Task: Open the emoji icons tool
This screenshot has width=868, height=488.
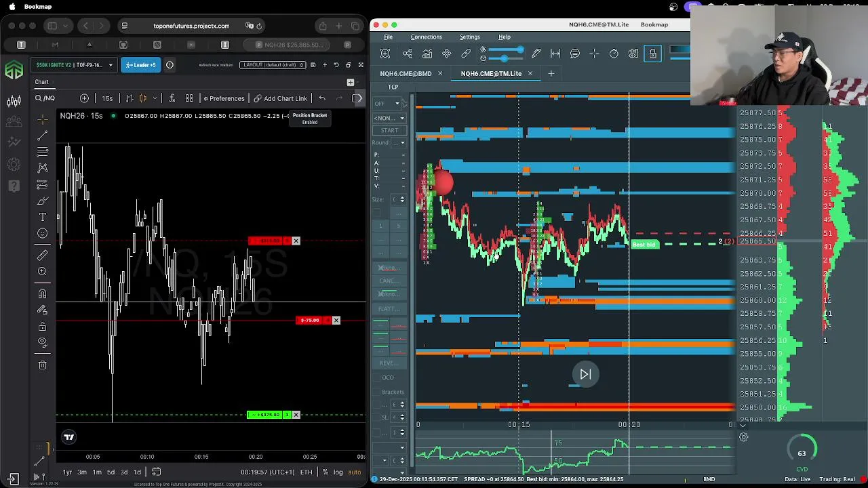Action: pos(42,233)
